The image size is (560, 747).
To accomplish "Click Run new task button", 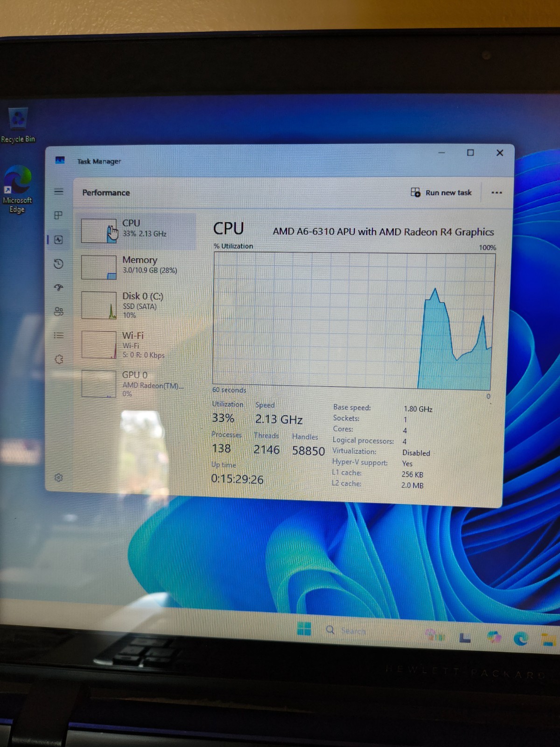I will pos(441,192).
